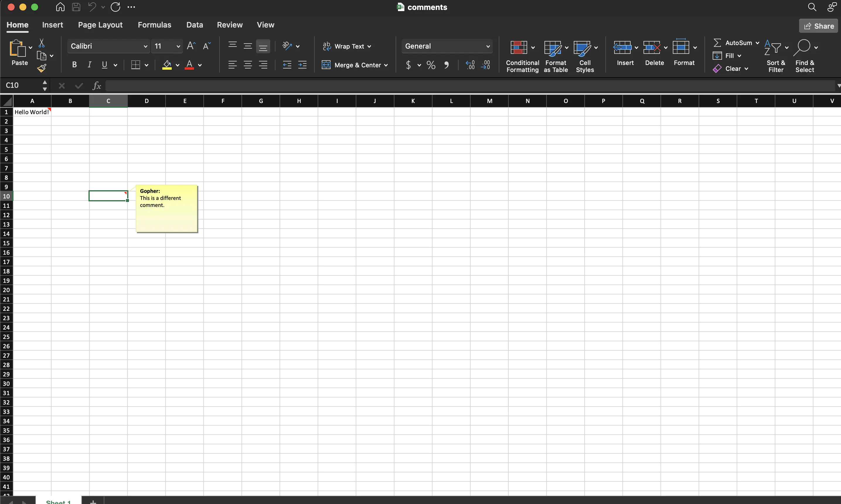Click the Increase Decimal icon
This screenshot has width=841, height=504.
[x=470, y=64]
